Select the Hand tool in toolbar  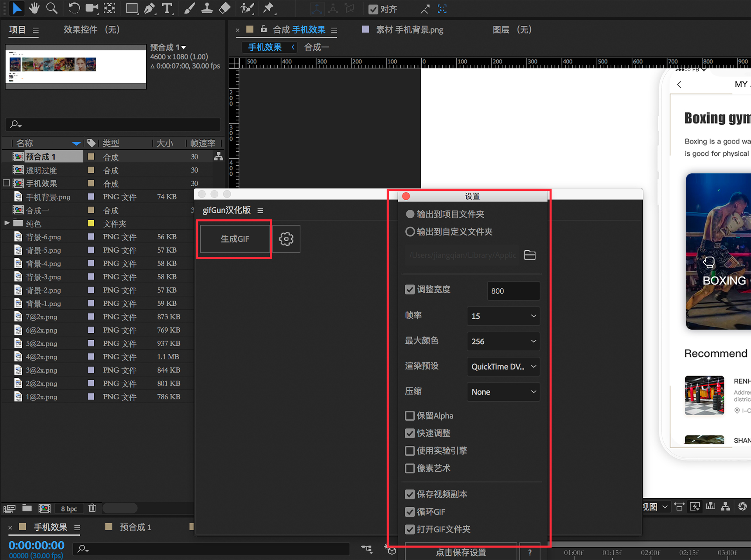(x=34, y=8)
